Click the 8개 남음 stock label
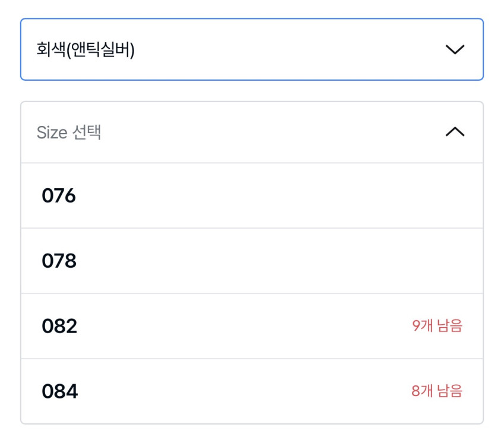Image resolution: width=504 pixels, height=440 pixels. [437, 391]
